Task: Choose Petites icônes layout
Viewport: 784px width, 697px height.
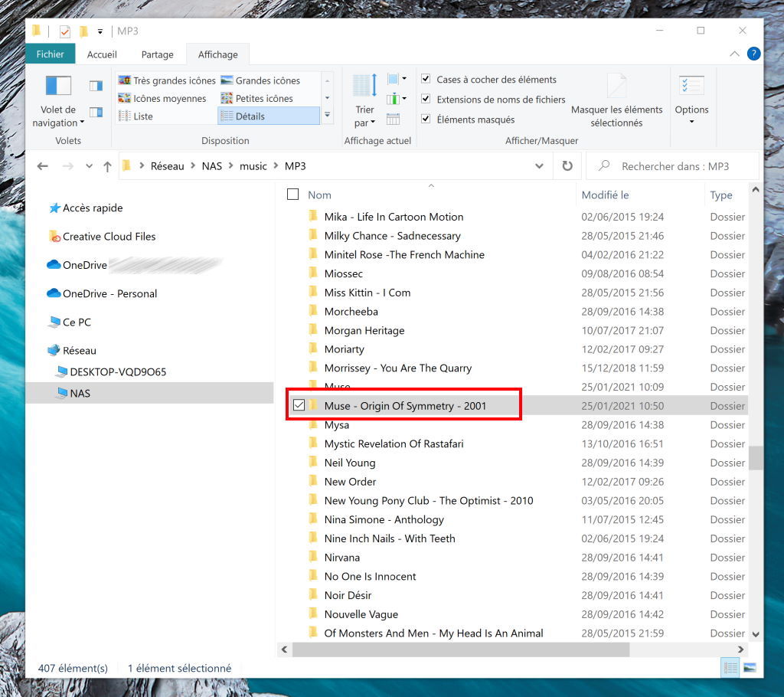Action: (x=257, y=99)
